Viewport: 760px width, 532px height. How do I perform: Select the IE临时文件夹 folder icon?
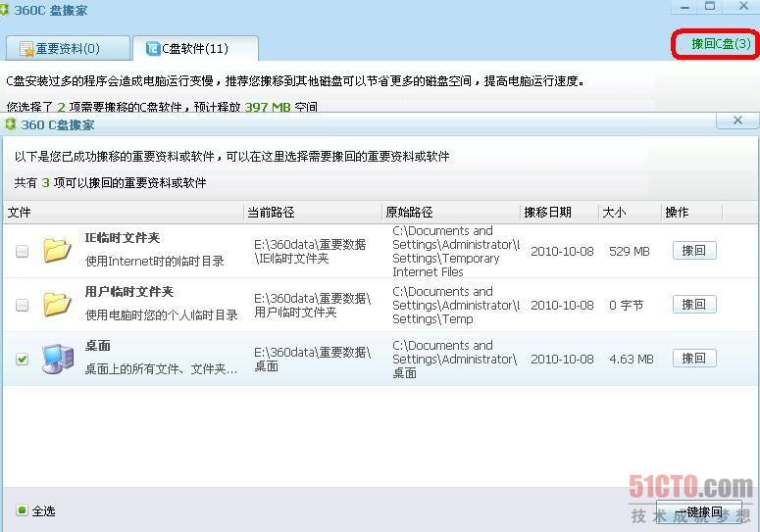pos(57,250)
